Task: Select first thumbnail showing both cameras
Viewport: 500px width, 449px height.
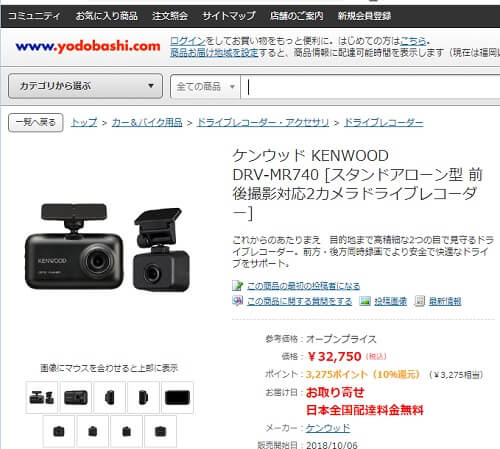Action: point(42,397)
